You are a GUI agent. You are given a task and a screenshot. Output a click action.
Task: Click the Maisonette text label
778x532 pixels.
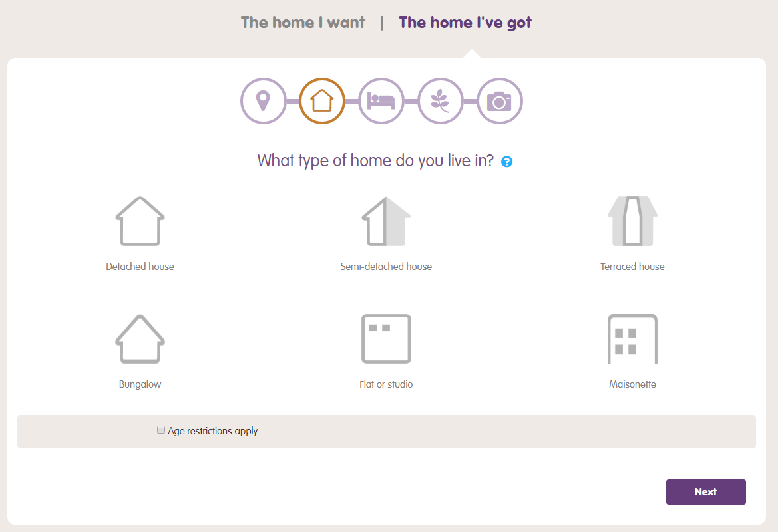(x=632, y=384)
